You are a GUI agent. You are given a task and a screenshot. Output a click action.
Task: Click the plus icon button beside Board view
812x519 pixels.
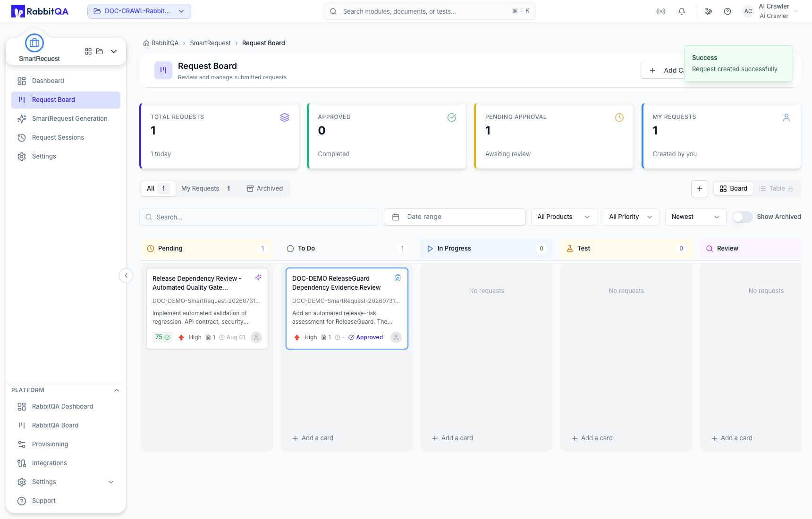(700, 189)
